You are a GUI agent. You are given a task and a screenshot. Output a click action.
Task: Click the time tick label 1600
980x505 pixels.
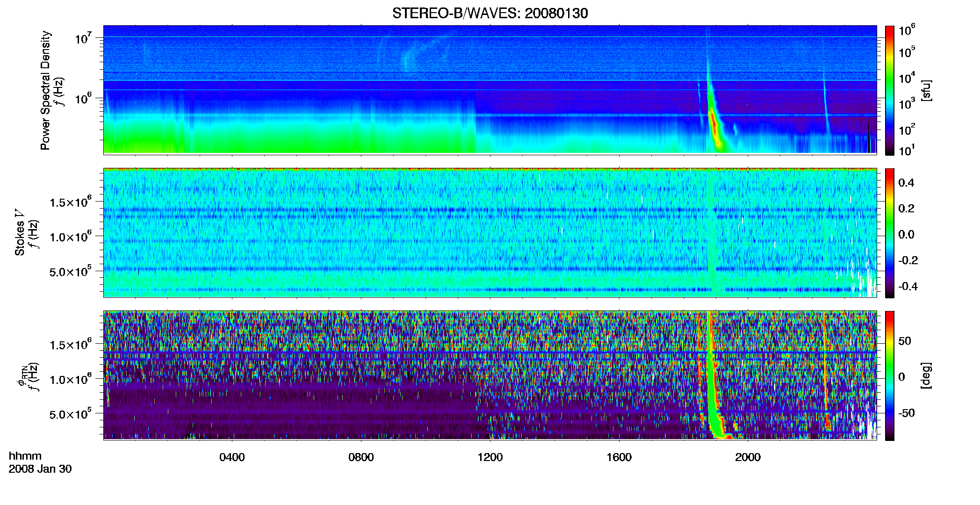click(619, 457)
